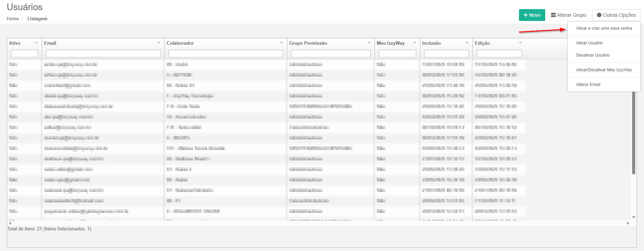644x251 pixels.
Task: Click the horizontal scrollbar right arrow
Action: (x=628, y=223)
